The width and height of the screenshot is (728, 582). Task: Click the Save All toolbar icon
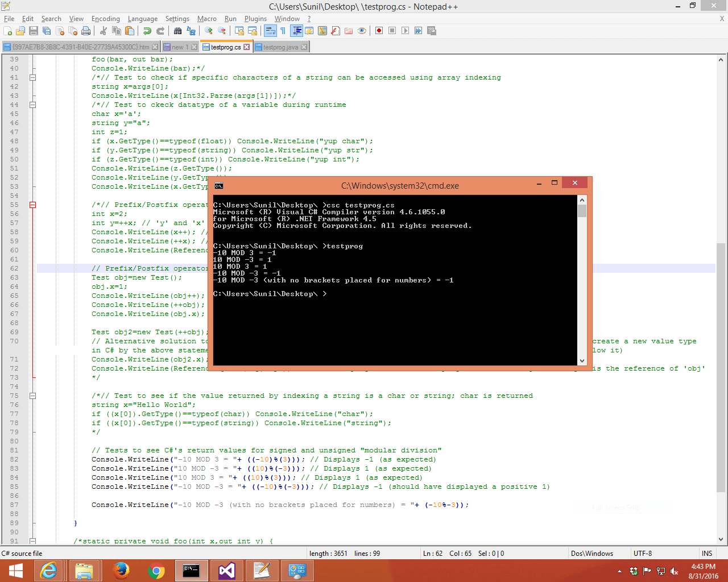point(46,31)
